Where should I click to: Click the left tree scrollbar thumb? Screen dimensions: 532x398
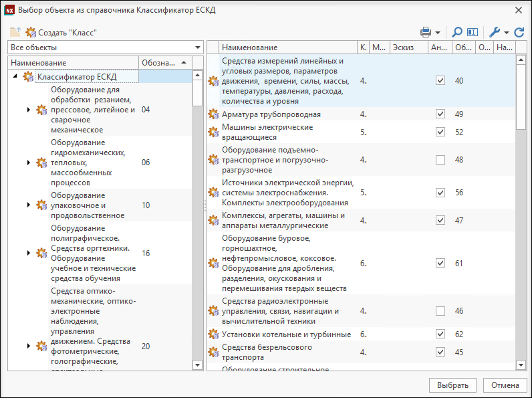coord(197,93)
